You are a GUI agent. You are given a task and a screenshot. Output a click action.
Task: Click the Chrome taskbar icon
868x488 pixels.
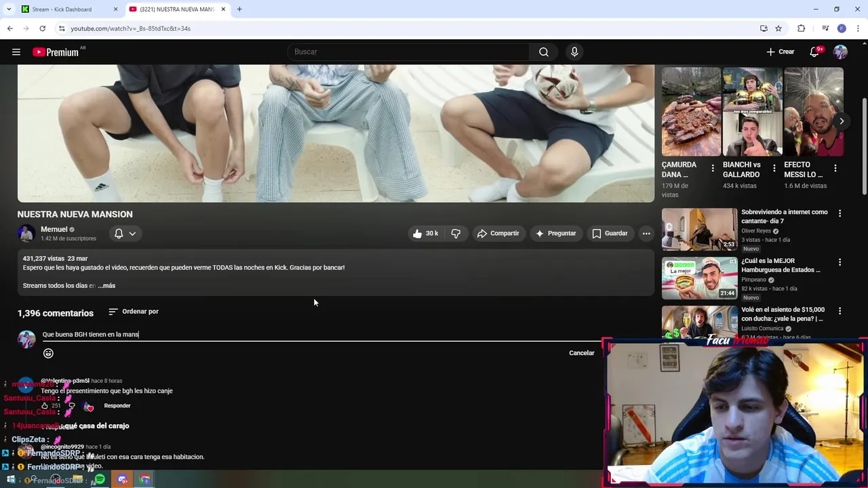coord(144,479)
